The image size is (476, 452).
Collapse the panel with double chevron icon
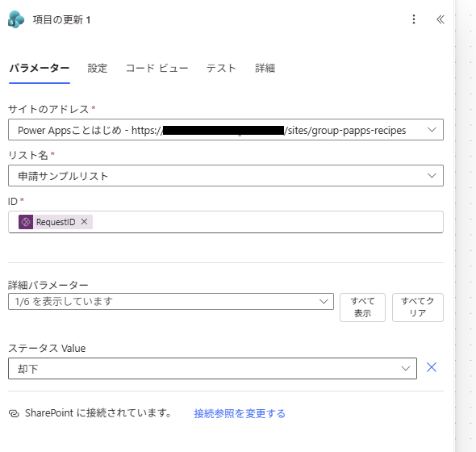tap(441, 19)
